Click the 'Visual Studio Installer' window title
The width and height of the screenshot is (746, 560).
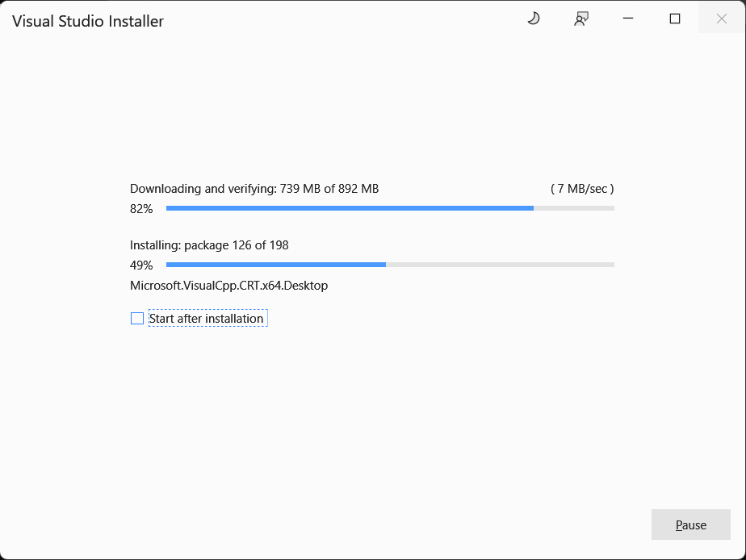point(88,21)
